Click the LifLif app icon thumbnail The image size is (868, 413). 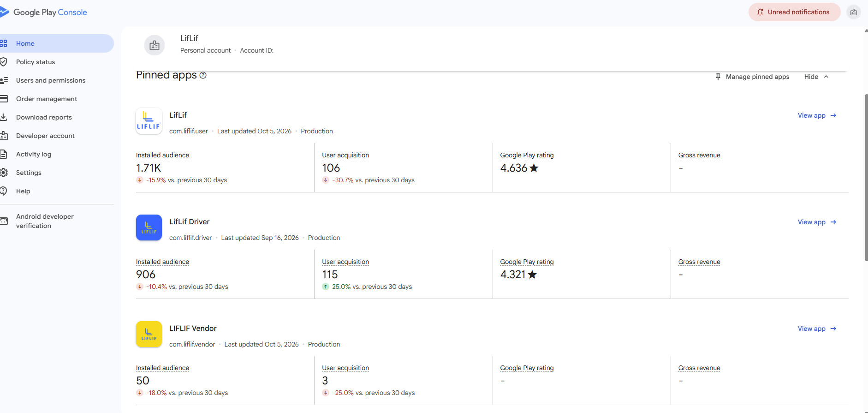pos(149,121)
